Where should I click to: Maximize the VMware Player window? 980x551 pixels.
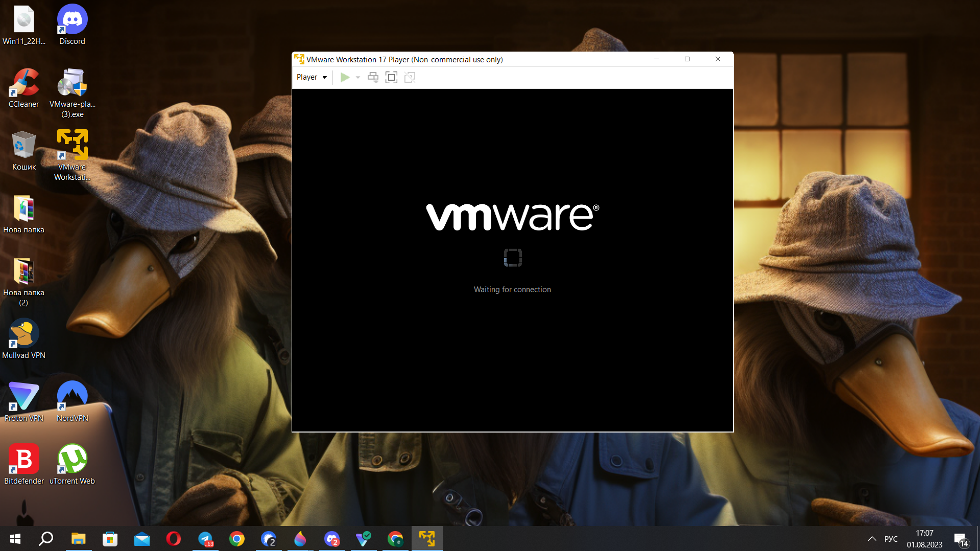[687, 59]
